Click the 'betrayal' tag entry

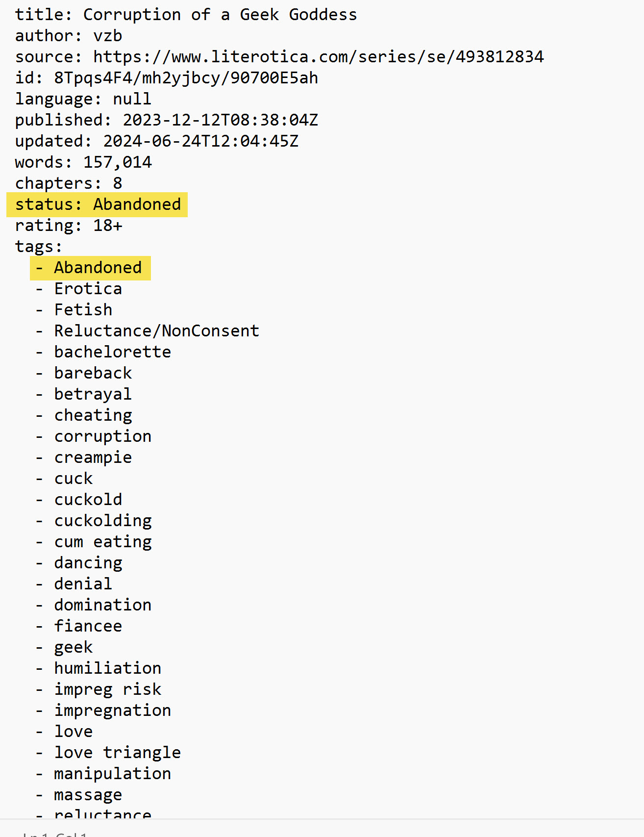93,394
